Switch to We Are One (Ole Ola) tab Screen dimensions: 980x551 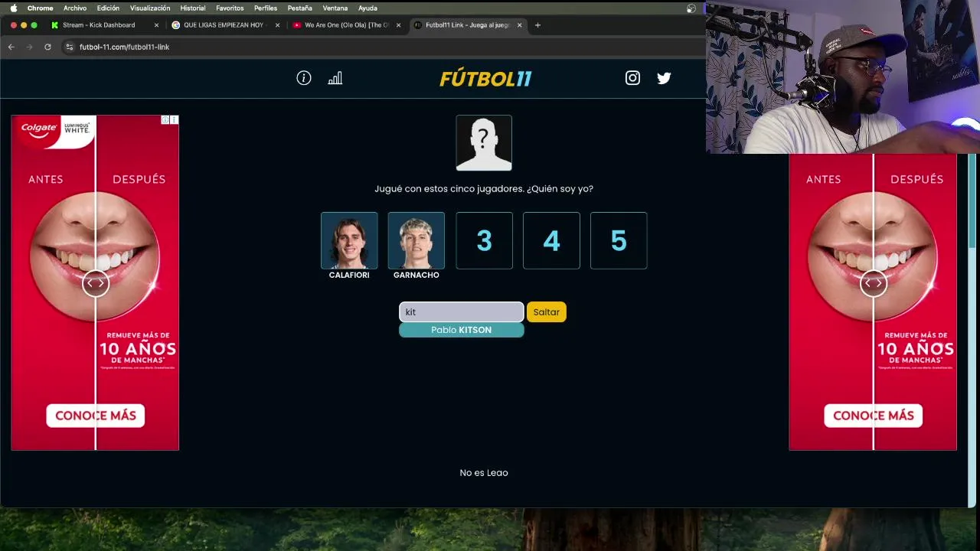346,25
